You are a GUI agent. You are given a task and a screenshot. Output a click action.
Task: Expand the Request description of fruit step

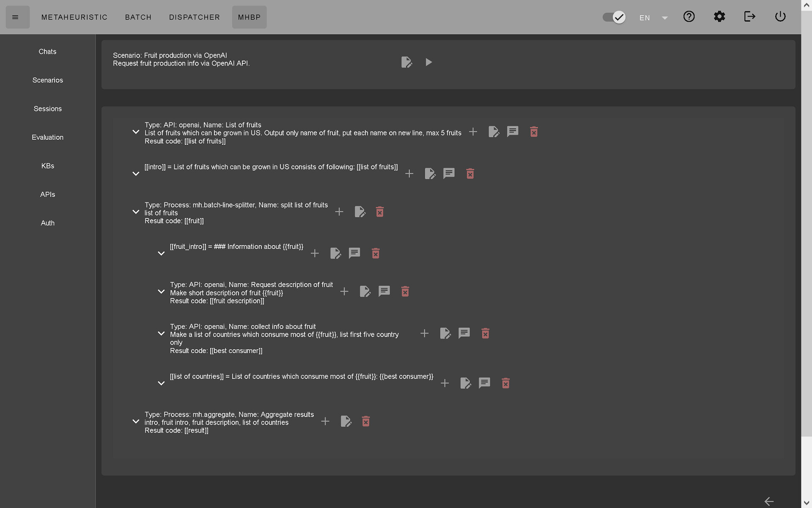[161, 291]
